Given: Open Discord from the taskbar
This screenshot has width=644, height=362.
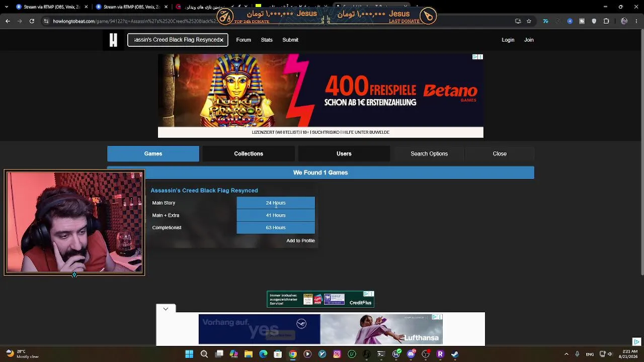Looking at the screenshot, I should 411,354.
